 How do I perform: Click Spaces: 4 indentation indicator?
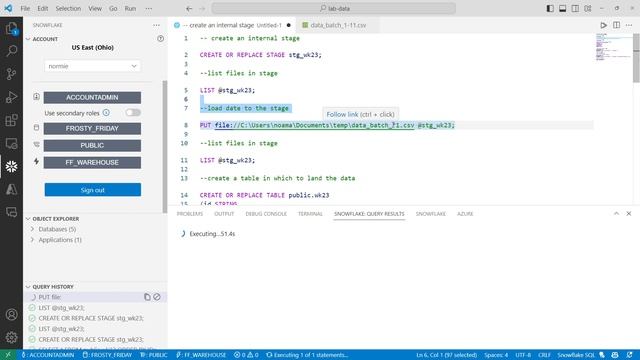click(496, 355)
